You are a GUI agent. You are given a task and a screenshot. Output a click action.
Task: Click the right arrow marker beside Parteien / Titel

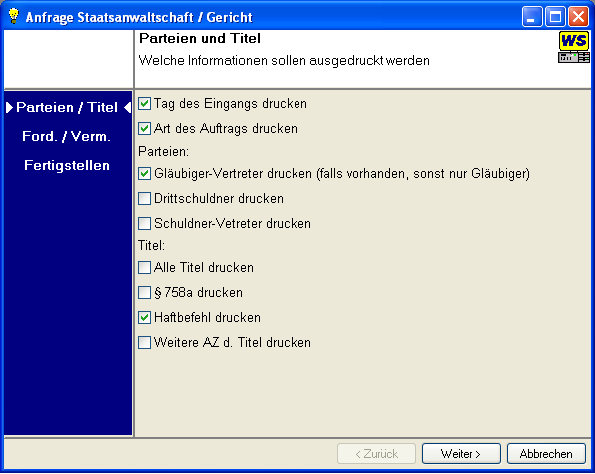[x=9, y=107]
